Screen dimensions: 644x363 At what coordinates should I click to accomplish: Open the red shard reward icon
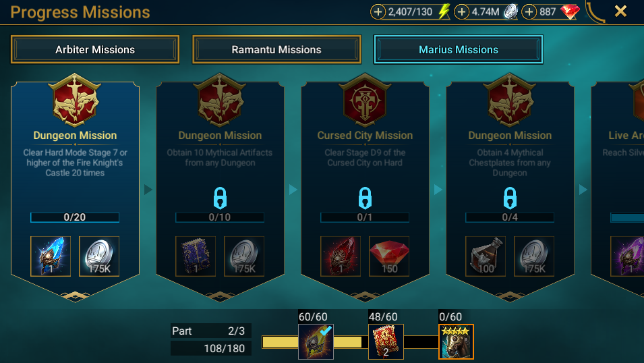coord(341,256)
